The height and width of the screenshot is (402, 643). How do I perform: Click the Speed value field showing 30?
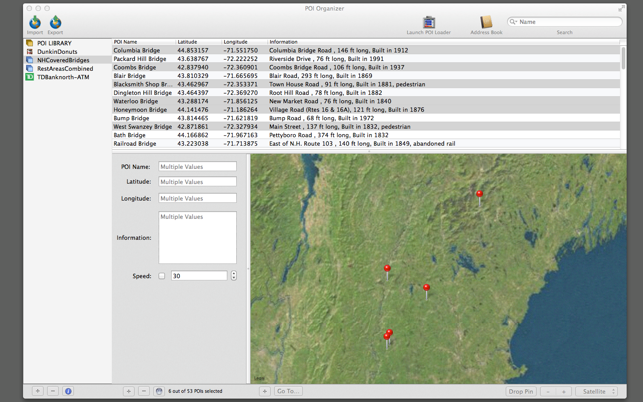[199, 276]
